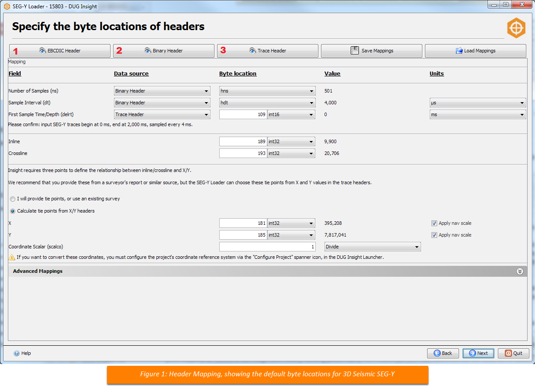Click the Help question mark icon
The width and height of the screenshot is (535, 392).
tap(17, 354)
